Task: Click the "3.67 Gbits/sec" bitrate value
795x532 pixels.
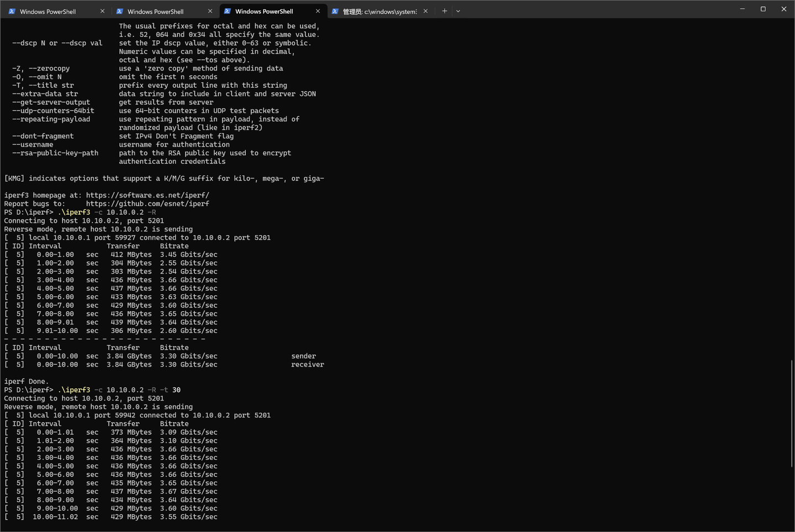Action: pyautogui.click(x=189, y=492)
